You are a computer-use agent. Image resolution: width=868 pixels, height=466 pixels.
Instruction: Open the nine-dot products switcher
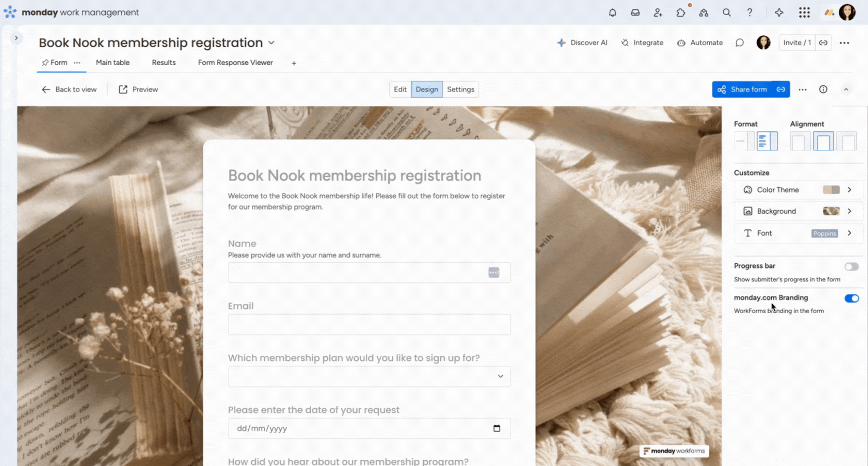[x=805, y=12]
